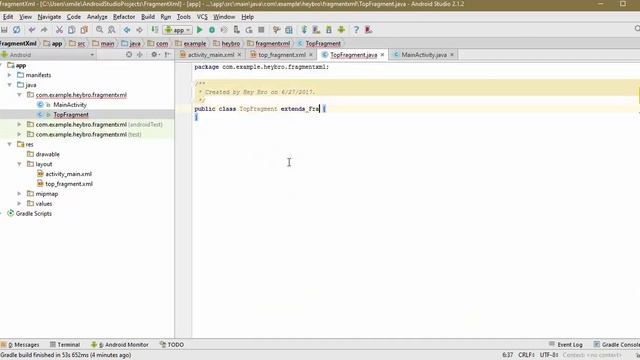The image size is (640, 360).
Task: Open the Messages tool window
Action: click(20, 345)
